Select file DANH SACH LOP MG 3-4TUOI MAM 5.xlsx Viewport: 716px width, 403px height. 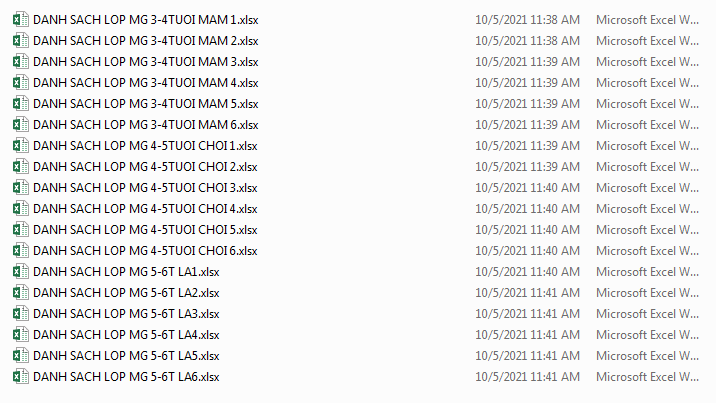click(x=146, y=104)
